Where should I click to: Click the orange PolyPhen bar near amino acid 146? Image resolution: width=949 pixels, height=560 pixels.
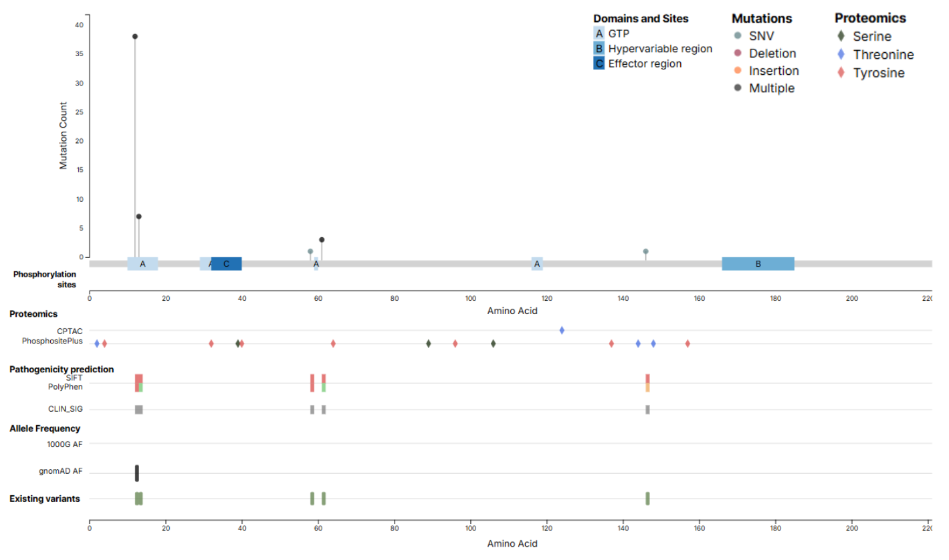pyautogui.click(x=647, y=388)
